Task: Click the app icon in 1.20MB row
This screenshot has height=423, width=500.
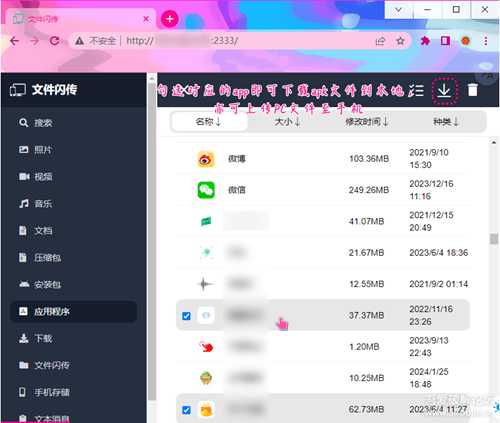Action: (x=206, y=347)
